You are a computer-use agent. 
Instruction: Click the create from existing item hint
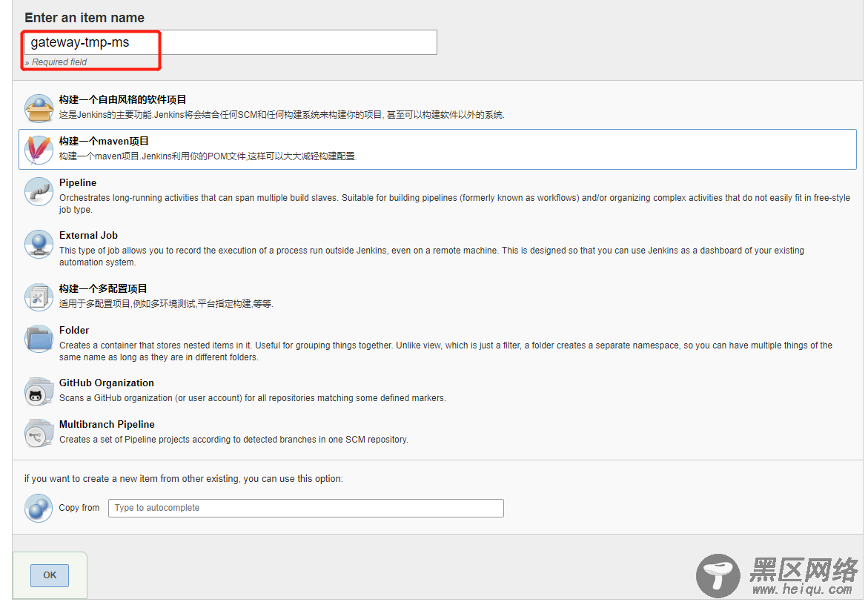tap(184, 479)
